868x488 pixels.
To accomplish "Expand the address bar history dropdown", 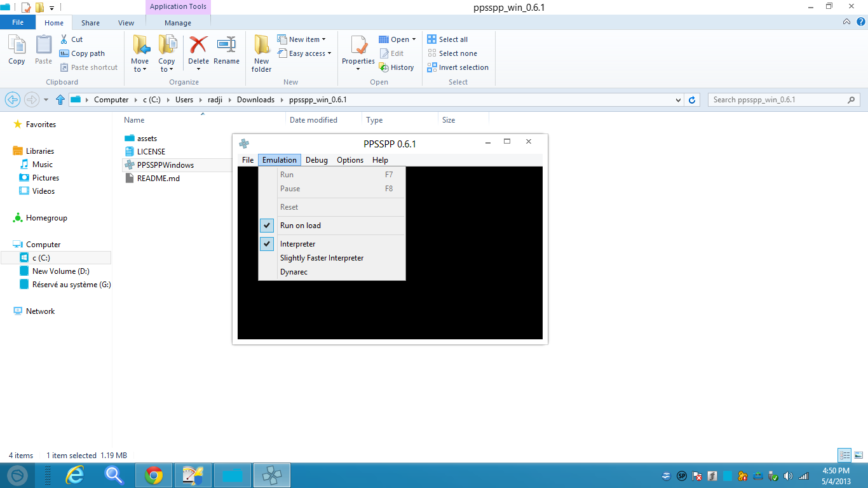I will point(679,100).
